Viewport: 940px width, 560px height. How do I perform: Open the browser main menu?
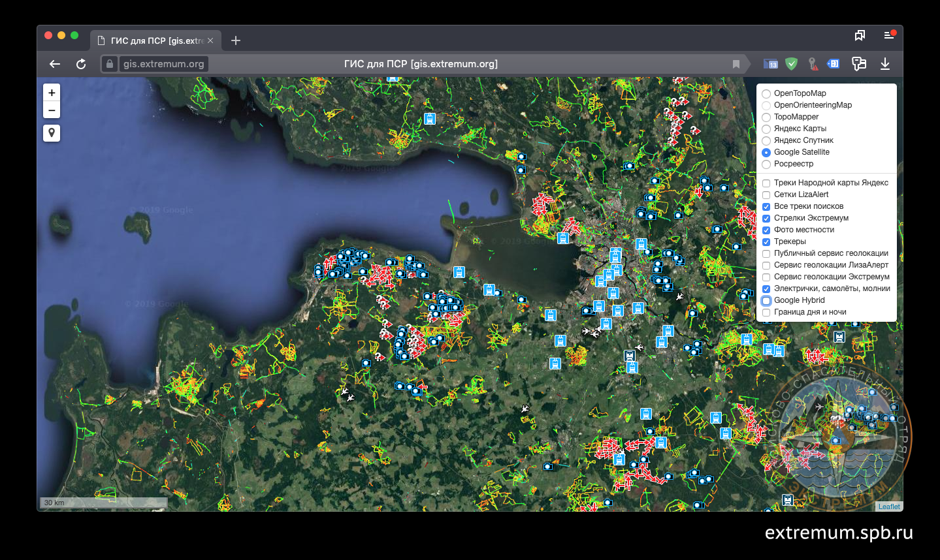click(x=889, y=35)
